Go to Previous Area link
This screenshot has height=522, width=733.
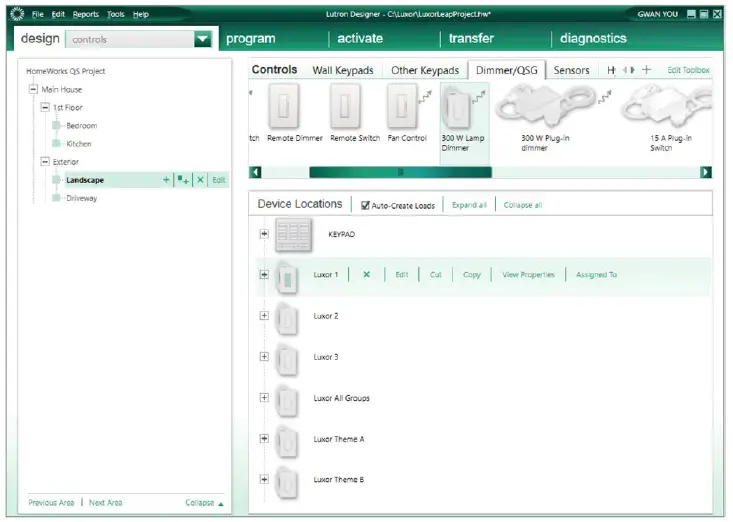point(51,502)
